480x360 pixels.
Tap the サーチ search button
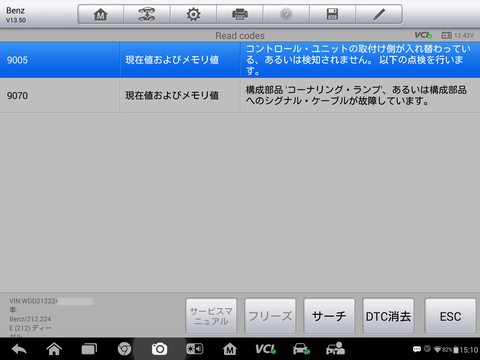[329, 316]
